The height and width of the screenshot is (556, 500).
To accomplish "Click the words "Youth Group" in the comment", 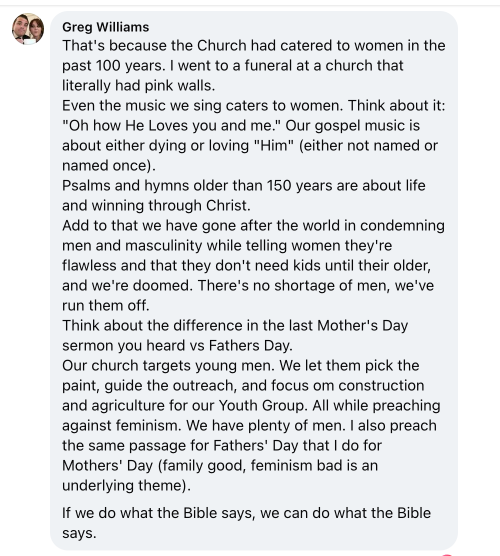I will (263, 406).
